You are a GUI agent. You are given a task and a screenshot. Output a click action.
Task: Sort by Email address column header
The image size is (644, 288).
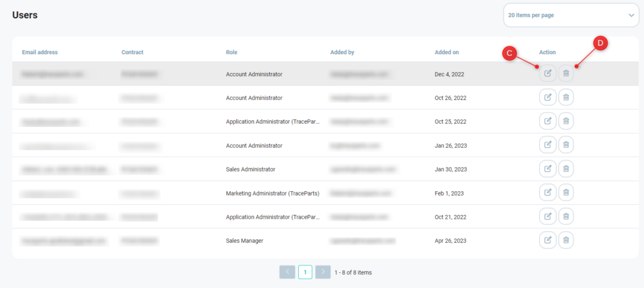point(40,52)
